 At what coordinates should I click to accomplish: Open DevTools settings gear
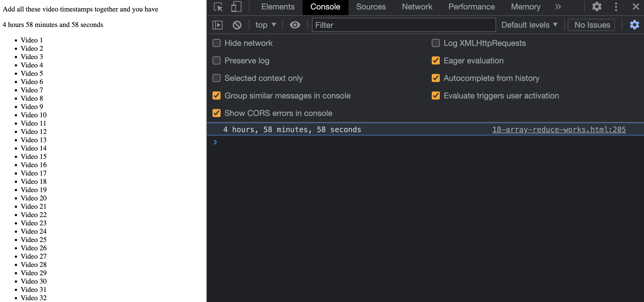(x=597, y=7)
